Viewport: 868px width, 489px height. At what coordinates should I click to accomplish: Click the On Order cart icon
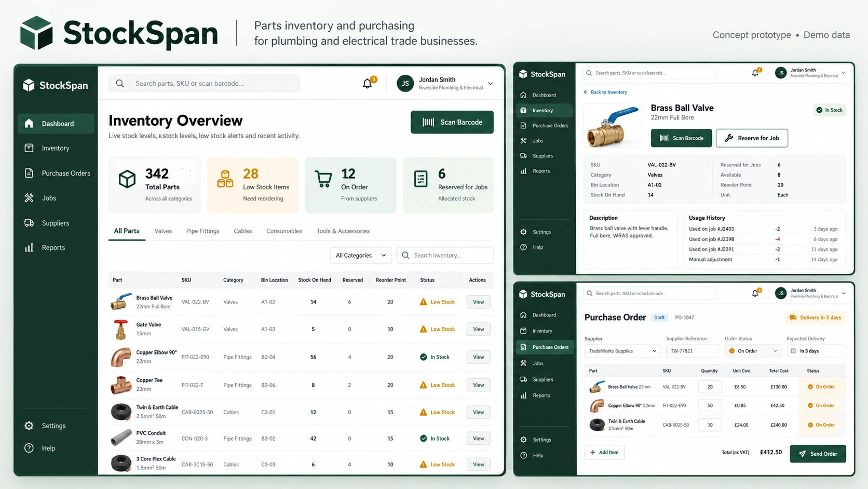[323, 179]
